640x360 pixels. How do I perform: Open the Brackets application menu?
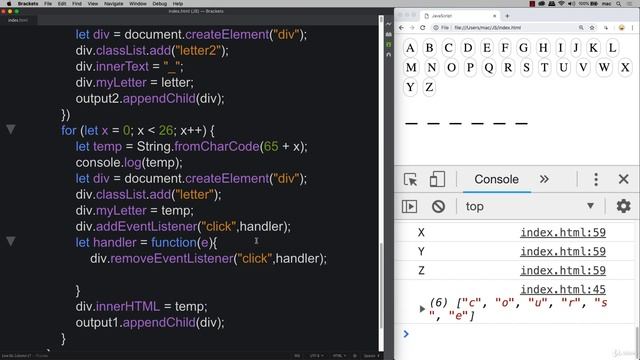pyautogui.click(x=28, y=4)
